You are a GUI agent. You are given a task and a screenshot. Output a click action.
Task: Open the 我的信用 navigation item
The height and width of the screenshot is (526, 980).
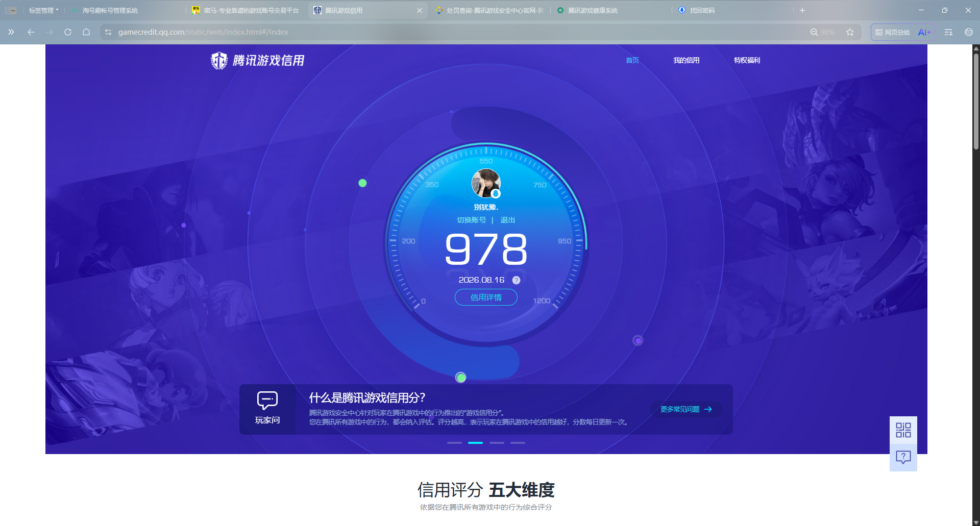pos(687,60)
